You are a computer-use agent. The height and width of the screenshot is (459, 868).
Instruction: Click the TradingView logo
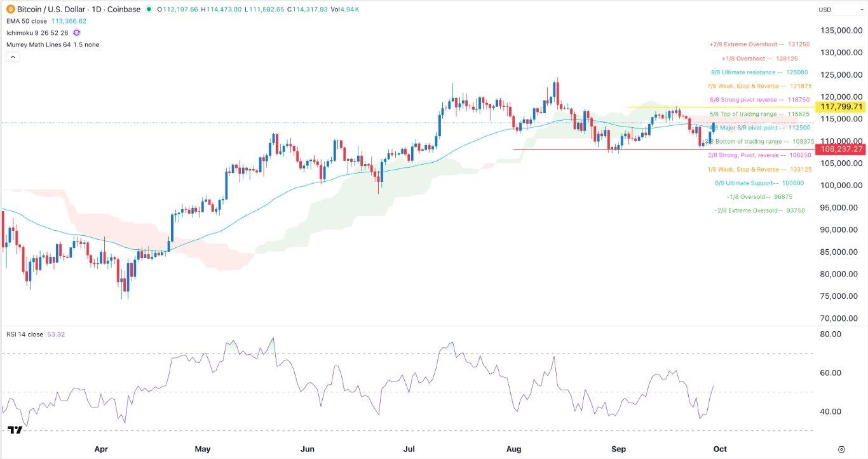click(x=15, y=431)
